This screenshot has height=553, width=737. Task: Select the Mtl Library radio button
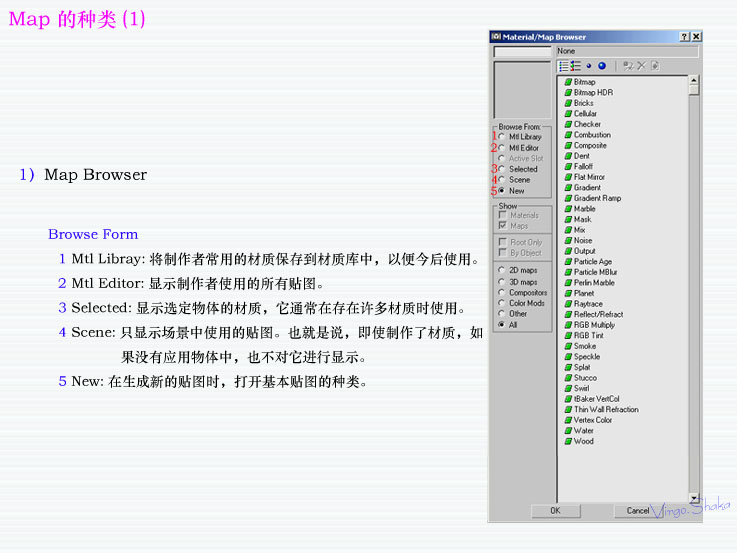point(502,137)
